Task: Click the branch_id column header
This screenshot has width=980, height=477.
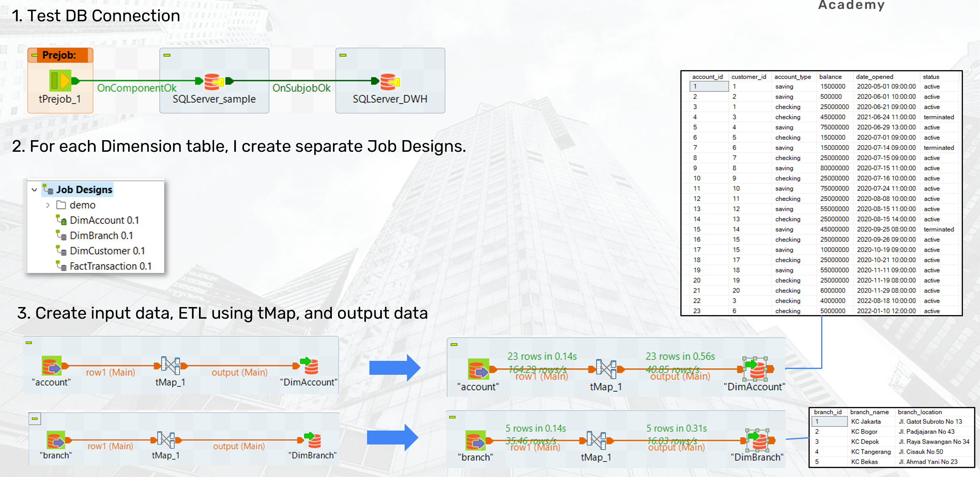Action: coord(827,412)
